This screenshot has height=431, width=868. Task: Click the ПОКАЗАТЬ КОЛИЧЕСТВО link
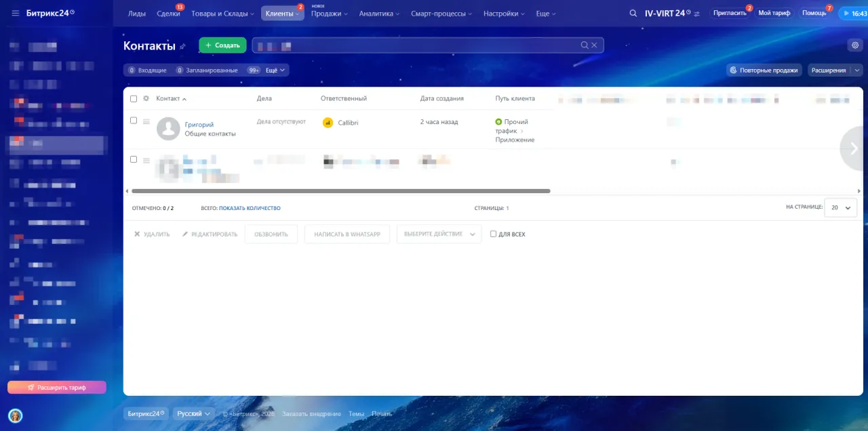coord(250,208)
